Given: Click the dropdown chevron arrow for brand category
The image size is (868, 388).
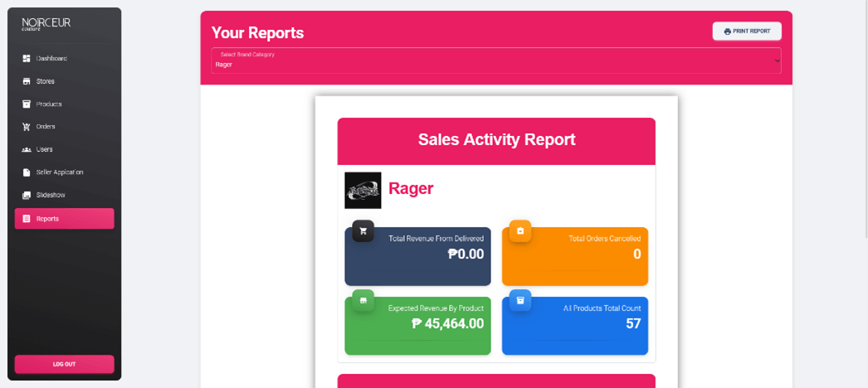Looking at the screenshot, I should pyautogui.click(x=777, y=61).
